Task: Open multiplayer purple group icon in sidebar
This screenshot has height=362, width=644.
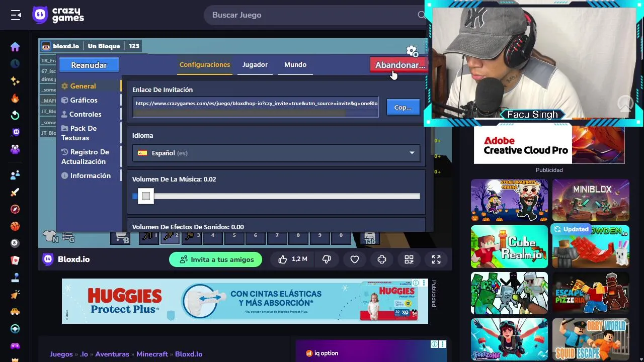Action: pyautogui.click(x=15, y=149)
